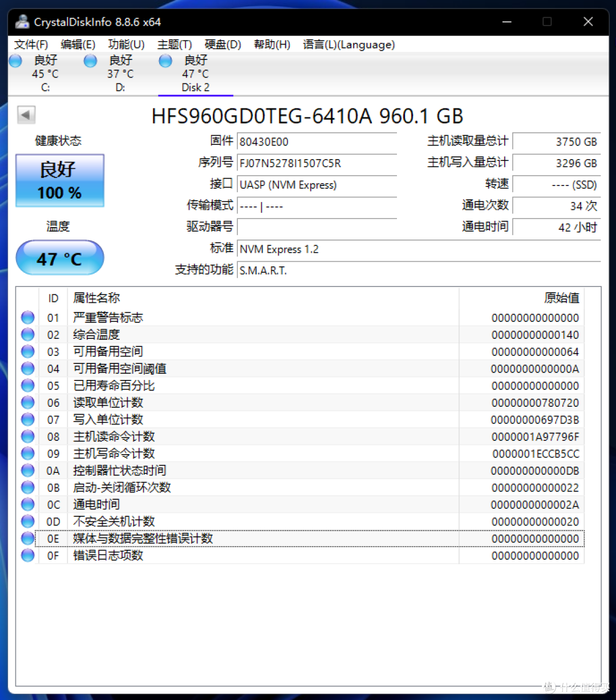Click the 固件 firmware value field
Image resolution: width=616 pixels, height=700 pixels.
pyautogui.click(x=317, y=141)
